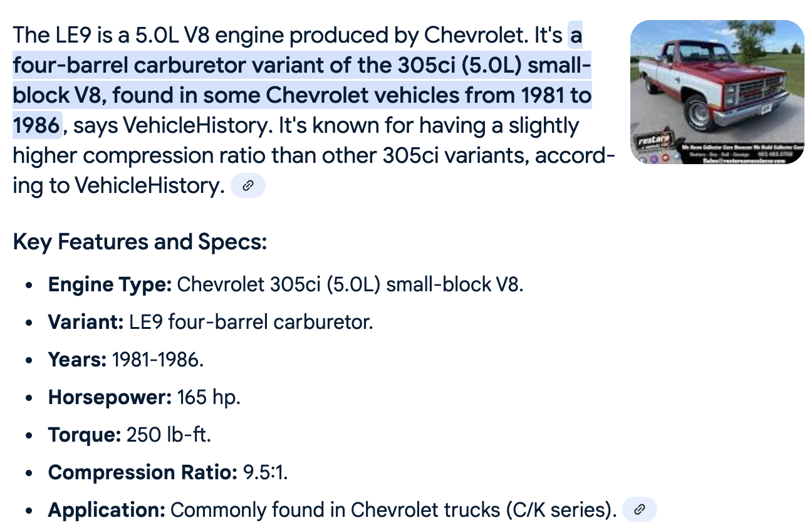Click the Torque bold label

coord(85,435)
